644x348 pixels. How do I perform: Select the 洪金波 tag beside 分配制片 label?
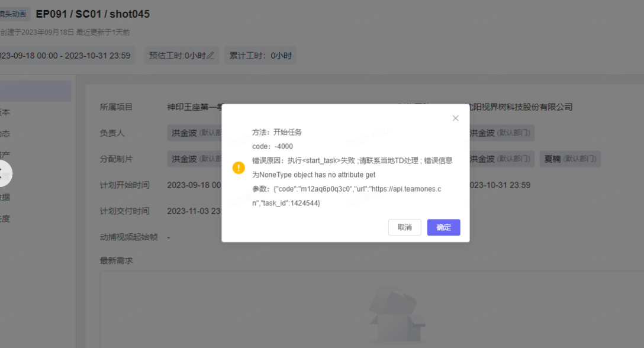coord(194,159)
